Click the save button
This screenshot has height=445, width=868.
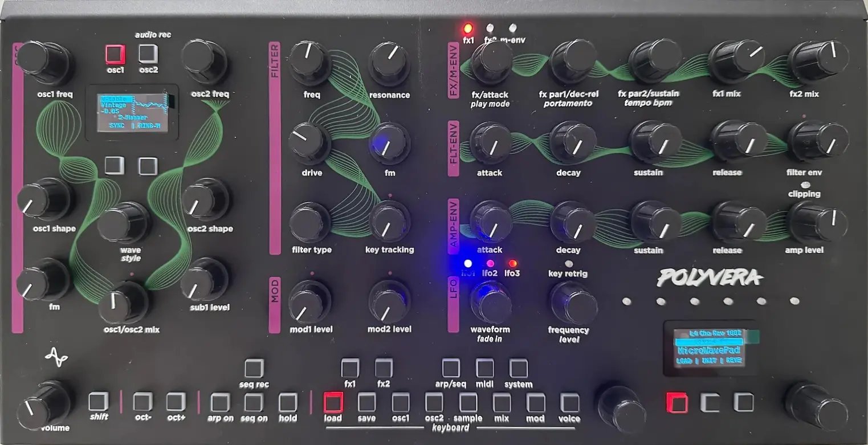click(x=366, y=403)
